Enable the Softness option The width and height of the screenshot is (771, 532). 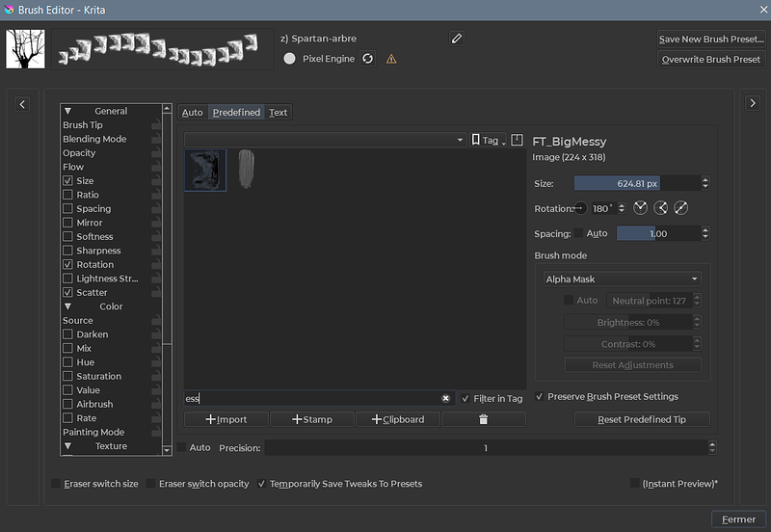coord(67,236)
